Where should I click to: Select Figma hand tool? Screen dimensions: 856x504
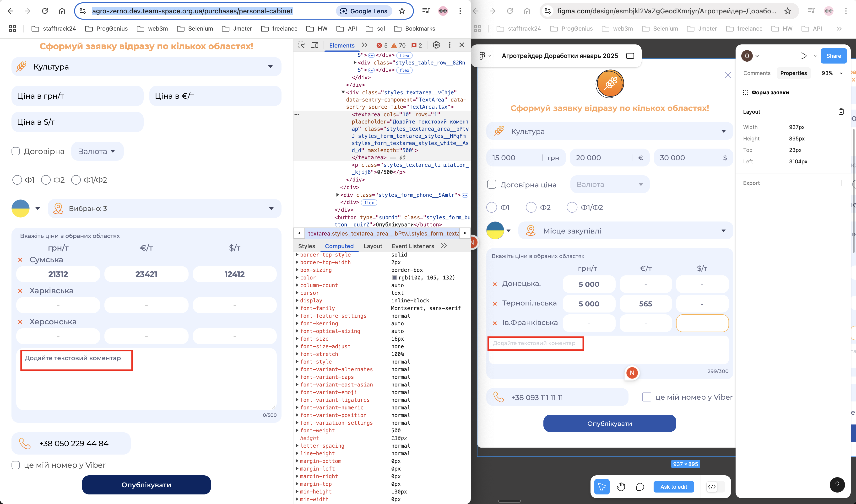621,487
